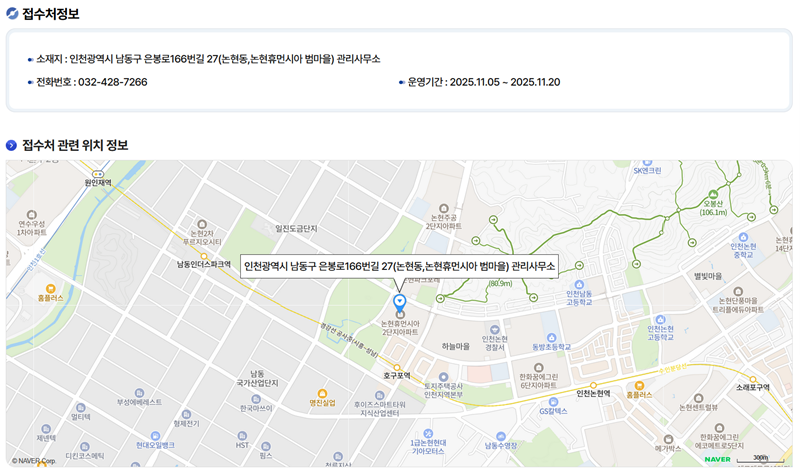Select the 소래포구역 station marker
The height and width of the screenshot is (470, 800).
753,379
